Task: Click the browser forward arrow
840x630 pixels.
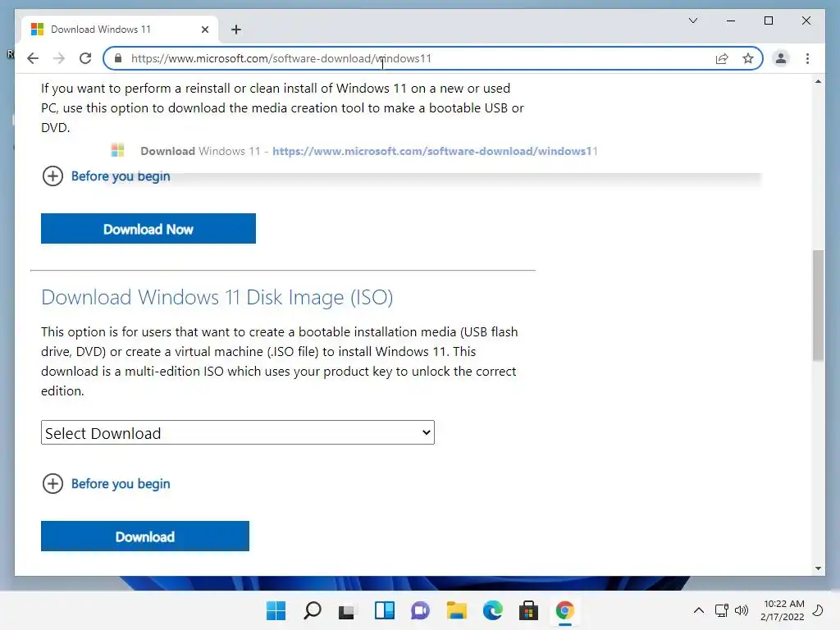Action: click(x=59, y=58)
